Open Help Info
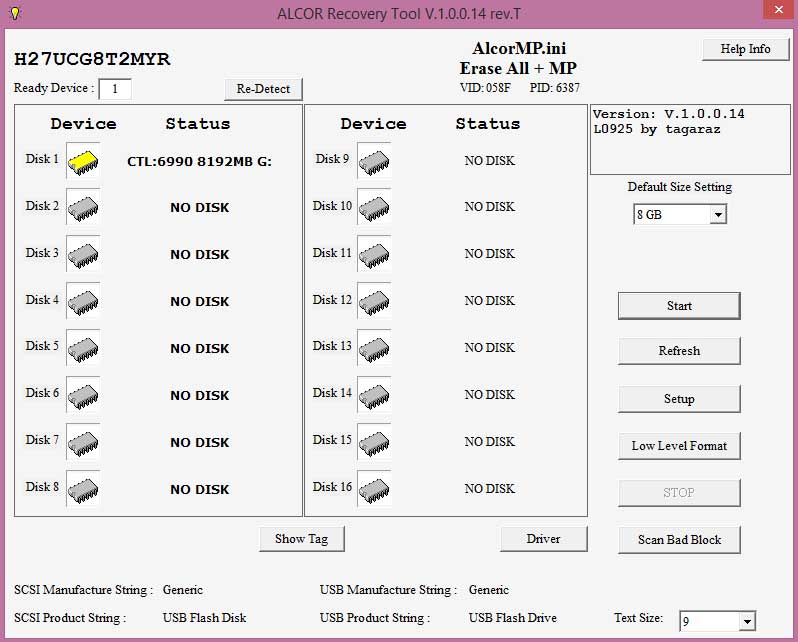Image resolution: width=798 pixels, height=642 pixels. click(745, 49)
